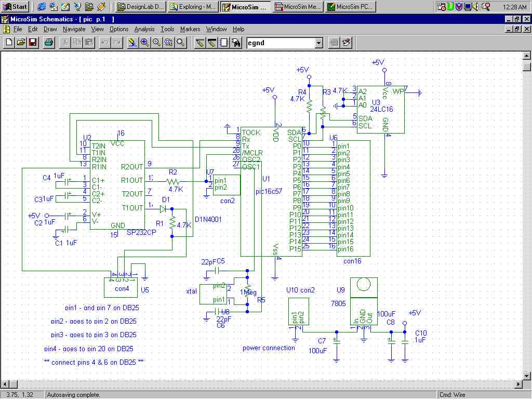Open the File menu
Screen dimensions: 532x399
18,29
